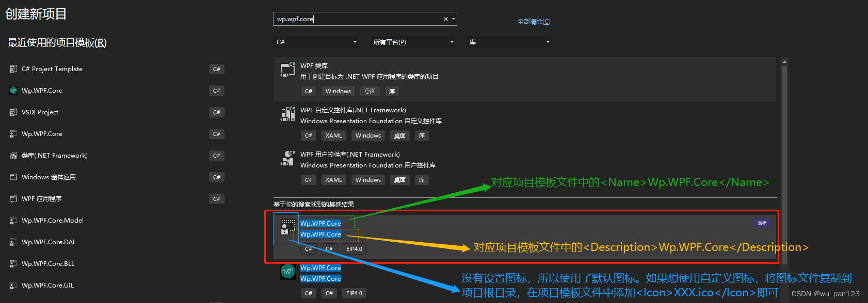This screenshot has width=868, height=303.
Task: Pick the 类库(.NET Framework) template icon
Action: [13, 156]
